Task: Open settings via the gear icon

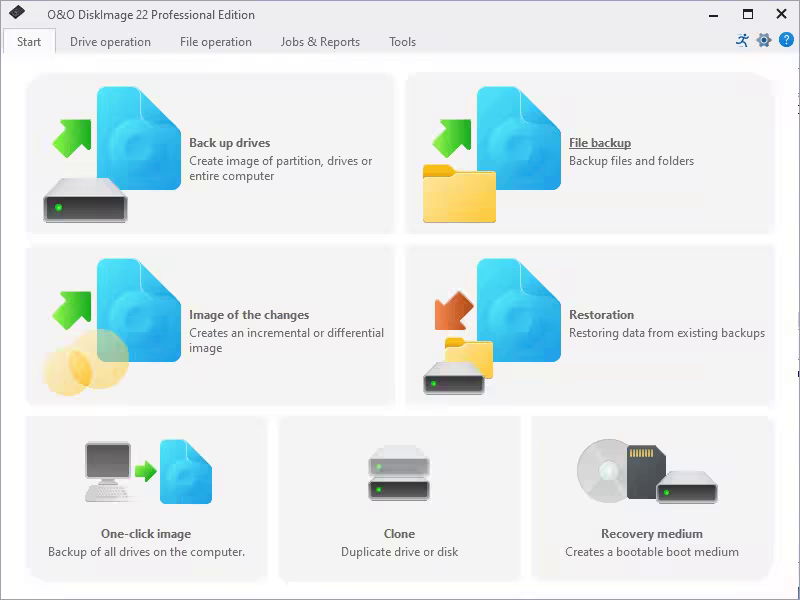Action: 764,40
